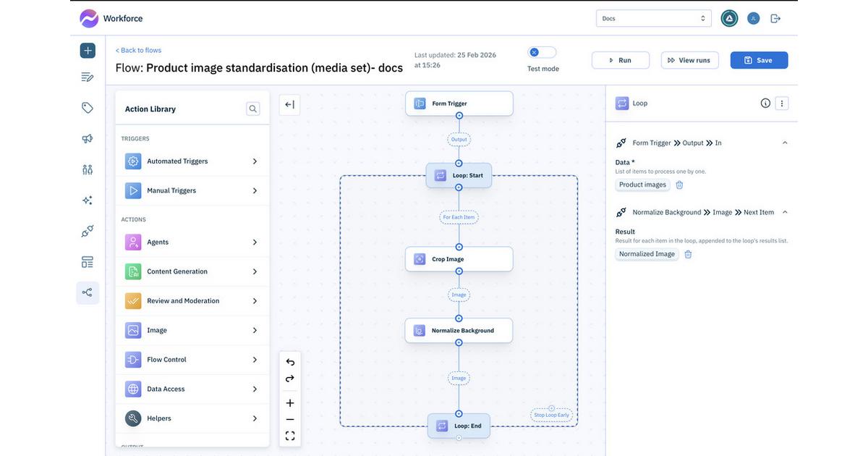Click the flow title text
This screenshot has width=868, height=456.
coord(259,68)
